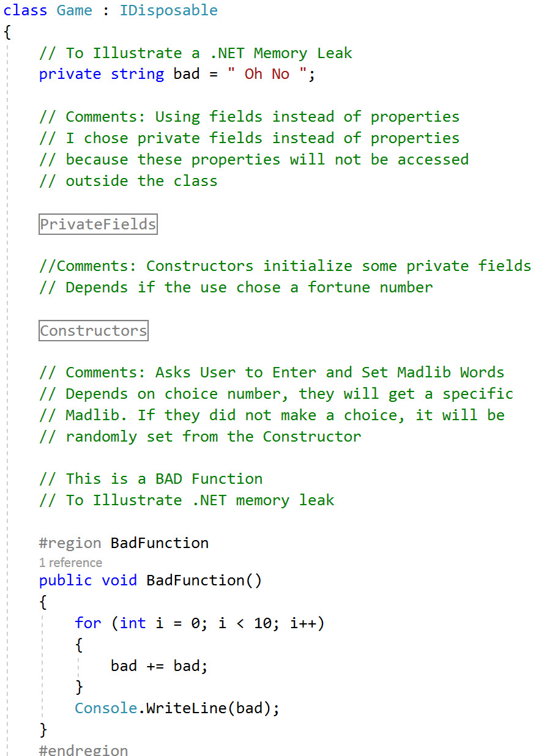Click the 'private' keyword before string bad

click(x=70, y=74)
